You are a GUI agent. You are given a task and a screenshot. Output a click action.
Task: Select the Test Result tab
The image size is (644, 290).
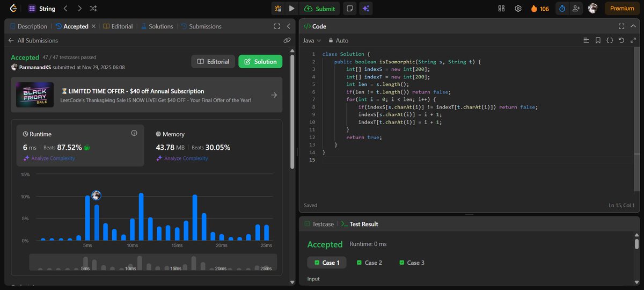(360, 224)
